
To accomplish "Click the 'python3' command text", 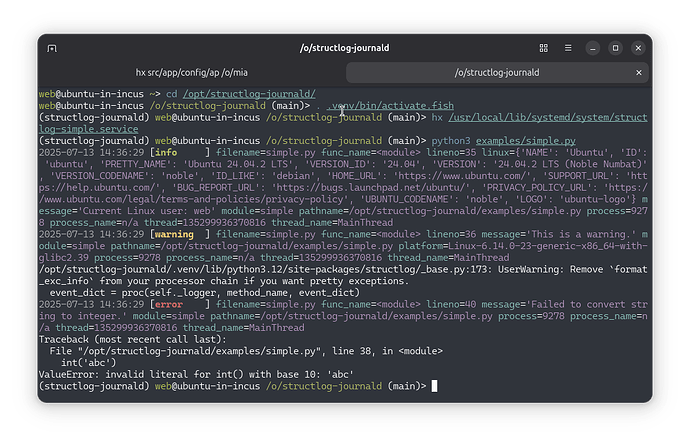I will tap(451, 141).
